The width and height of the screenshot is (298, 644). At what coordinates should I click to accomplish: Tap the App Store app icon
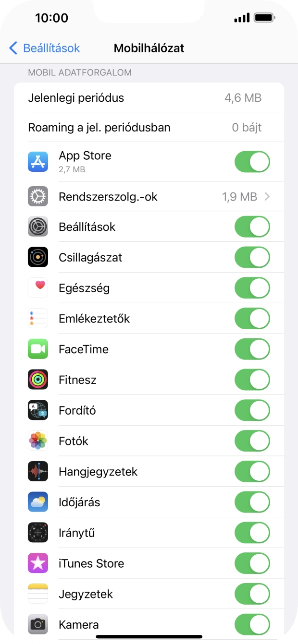coord(38,162)
